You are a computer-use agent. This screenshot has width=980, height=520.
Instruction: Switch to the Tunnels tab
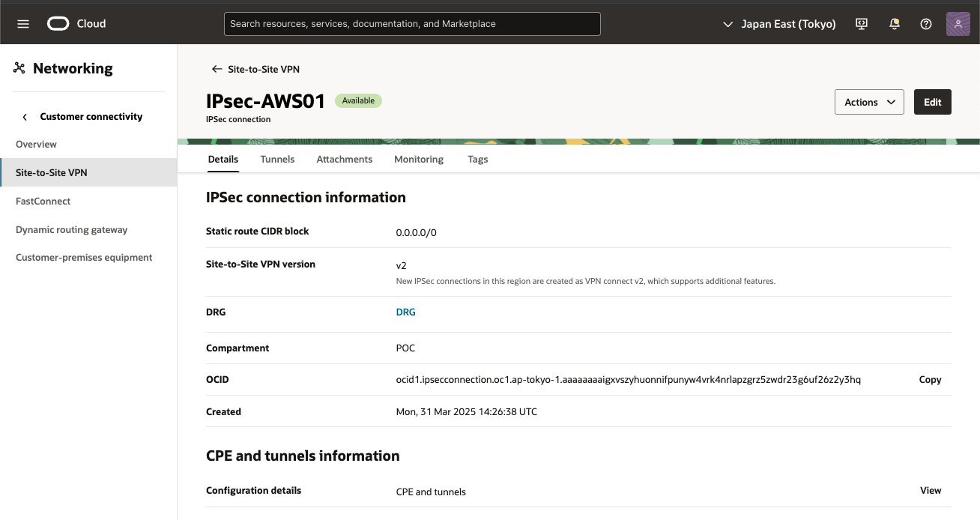(277, 159)
